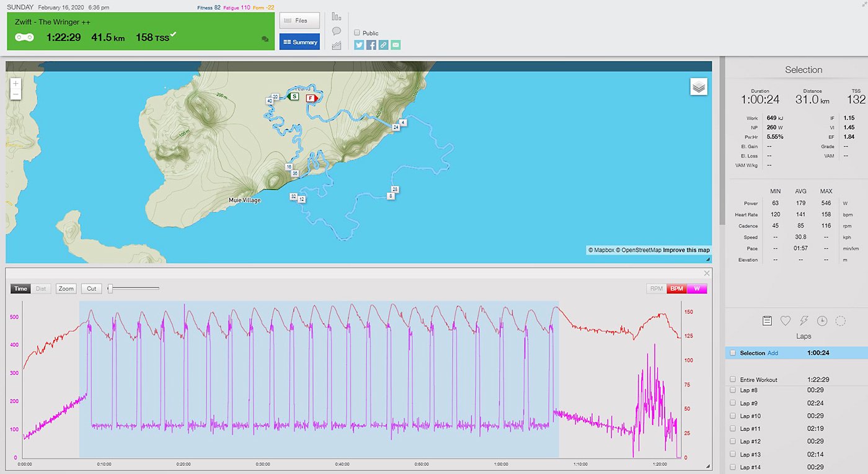Share workout by email icon
This screenshot has height=474, width=868.
point(396,45)
